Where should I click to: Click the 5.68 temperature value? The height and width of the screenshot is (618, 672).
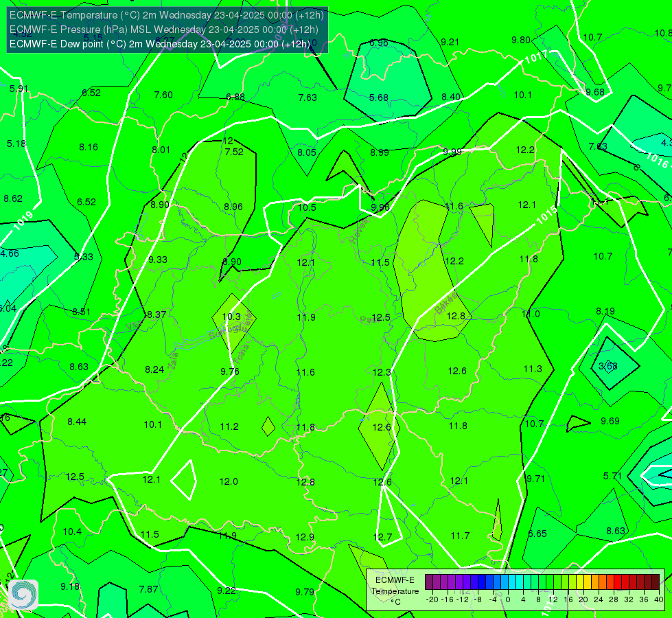click(379, 98)
